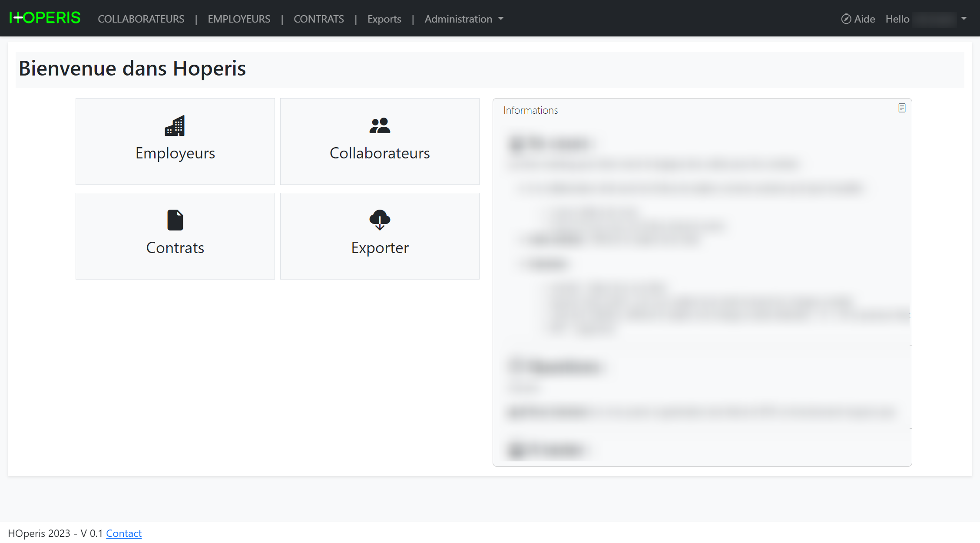Click the Informations panel title
This screenshot has height=543, width=980.
coord(530,110)
